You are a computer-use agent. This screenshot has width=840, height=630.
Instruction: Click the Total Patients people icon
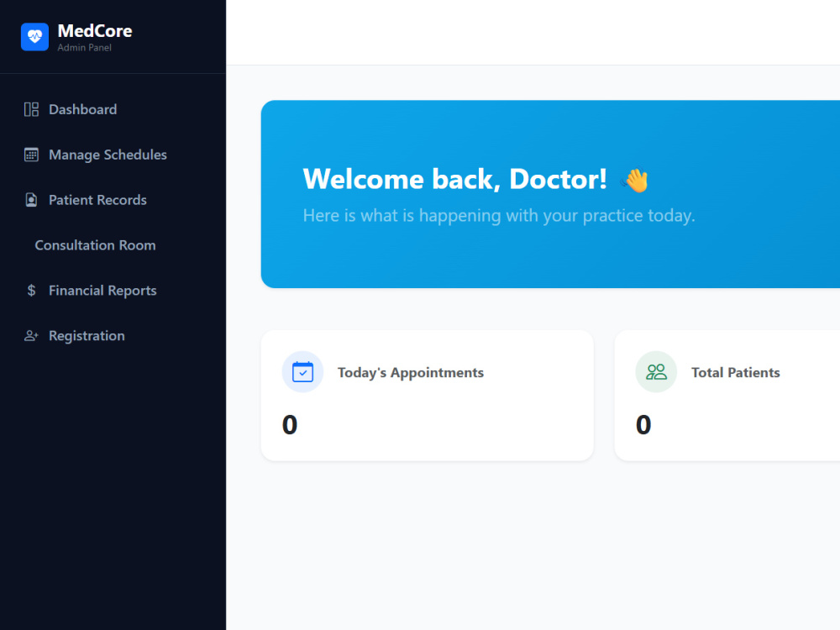656,372
